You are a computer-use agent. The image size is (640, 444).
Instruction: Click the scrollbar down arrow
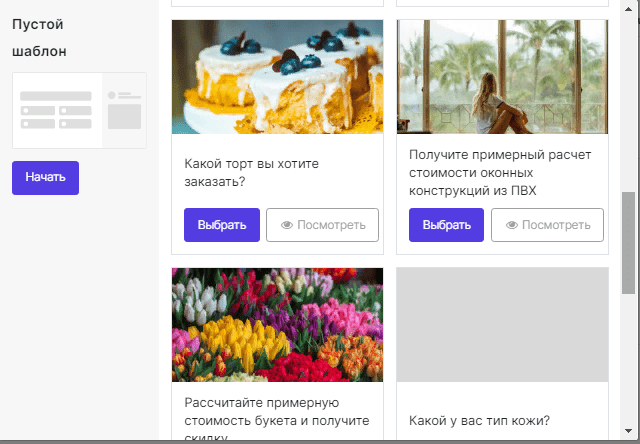629,431
